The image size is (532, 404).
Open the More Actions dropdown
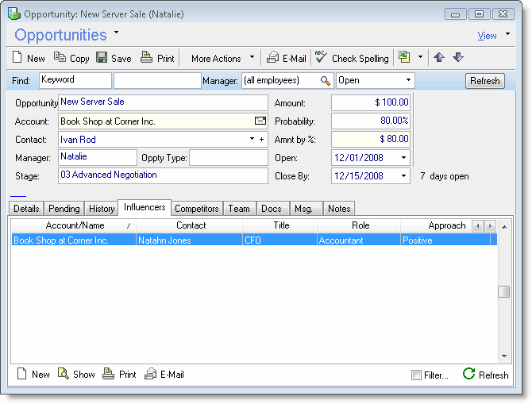[222, 58]
